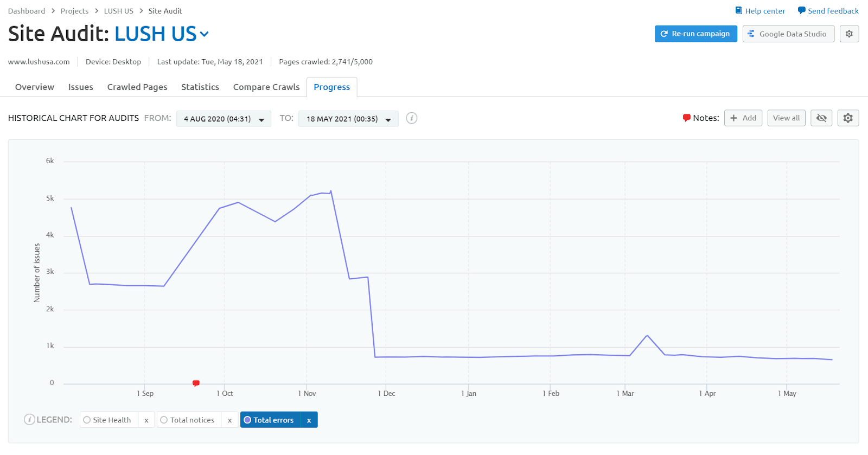Click the Legend info icon
This screenshot has height=455, width=868.
[29, 420]
